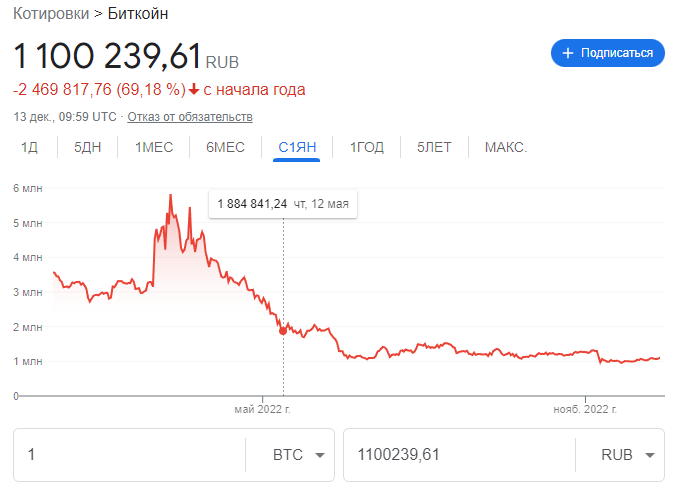Click the chart peak near 6 млн

click(x=171, y=195)
